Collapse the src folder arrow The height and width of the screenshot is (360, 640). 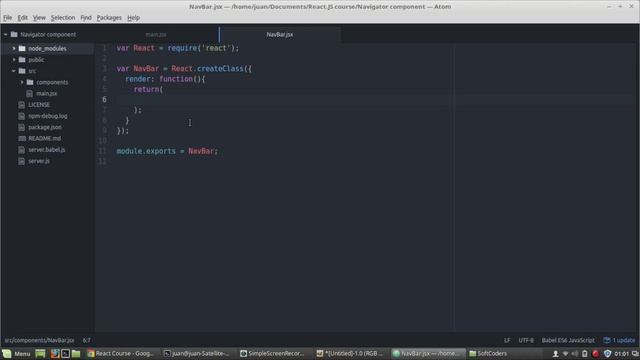[14, 71]
